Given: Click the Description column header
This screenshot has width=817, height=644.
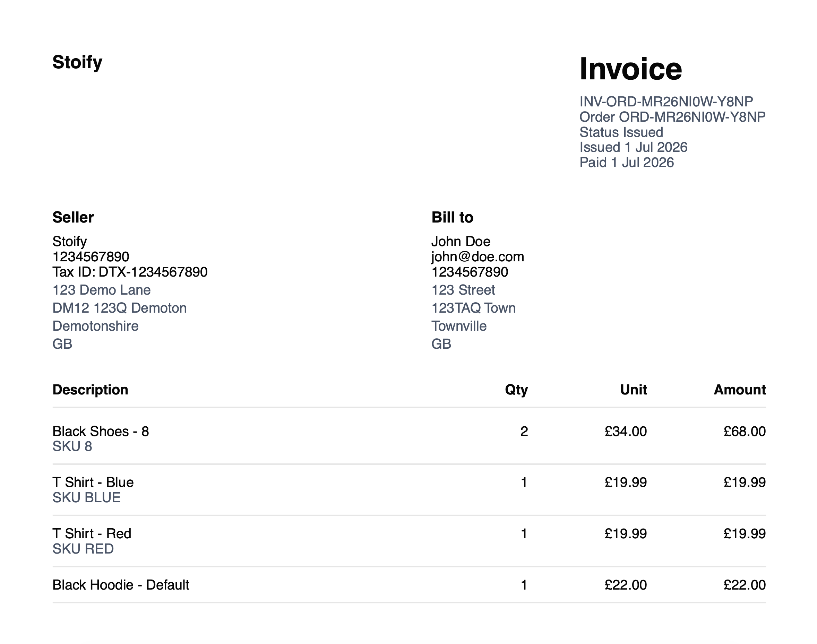Looking at the screenshot, I should tap(91, 390).
